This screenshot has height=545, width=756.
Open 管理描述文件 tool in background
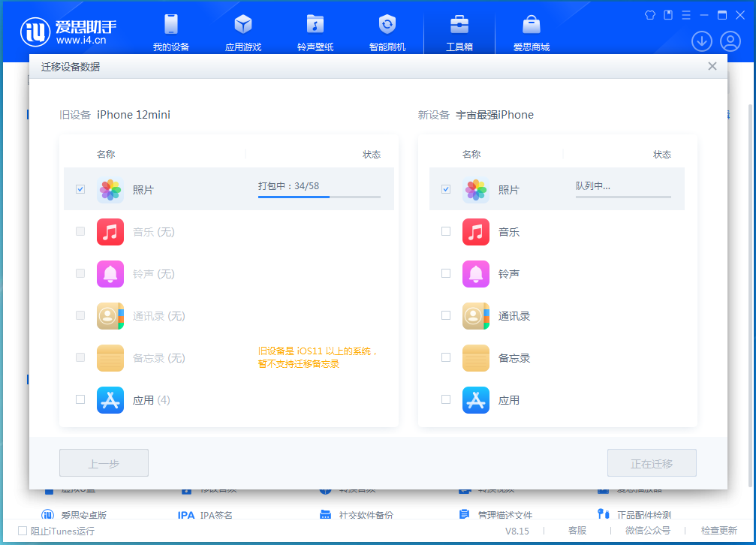point(495,515)
